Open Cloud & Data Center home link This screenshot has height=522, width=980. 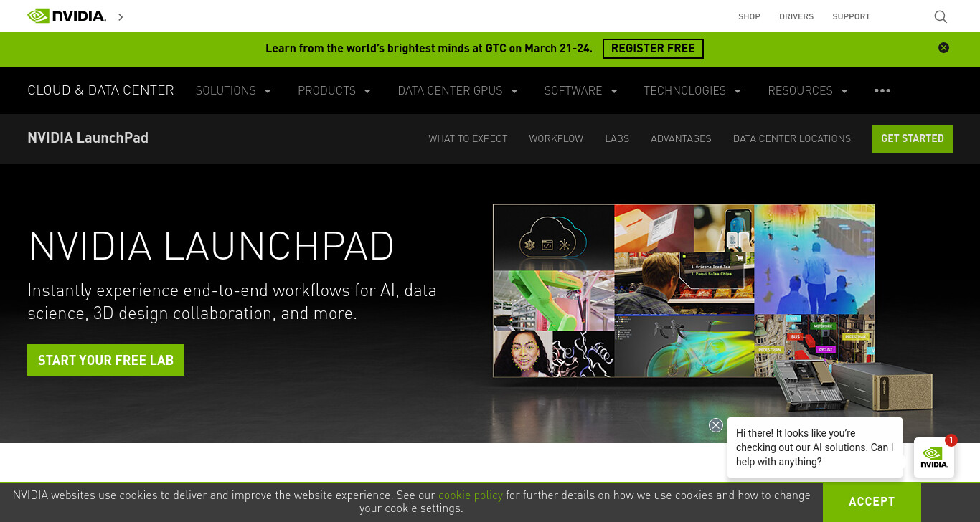(100, 90)
